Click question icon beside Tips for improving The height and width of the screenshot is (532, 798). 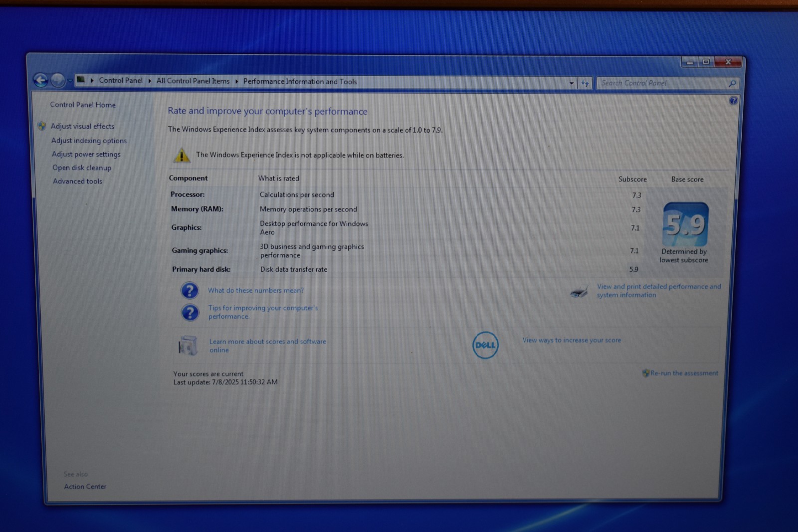pyautogui.click(x=190, y=313)
